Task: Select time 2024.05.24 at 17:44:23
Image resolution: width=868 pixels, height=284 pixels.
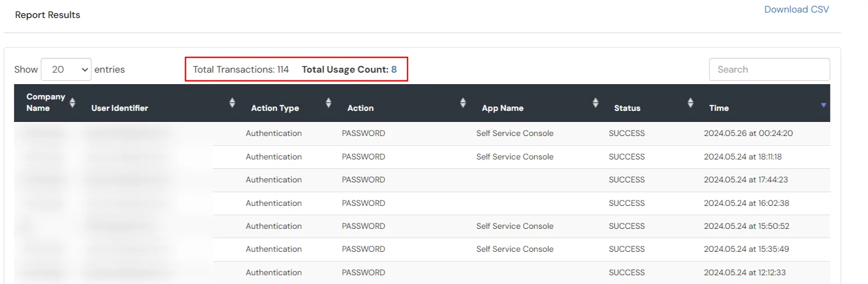Action: (x=746, y=180)
